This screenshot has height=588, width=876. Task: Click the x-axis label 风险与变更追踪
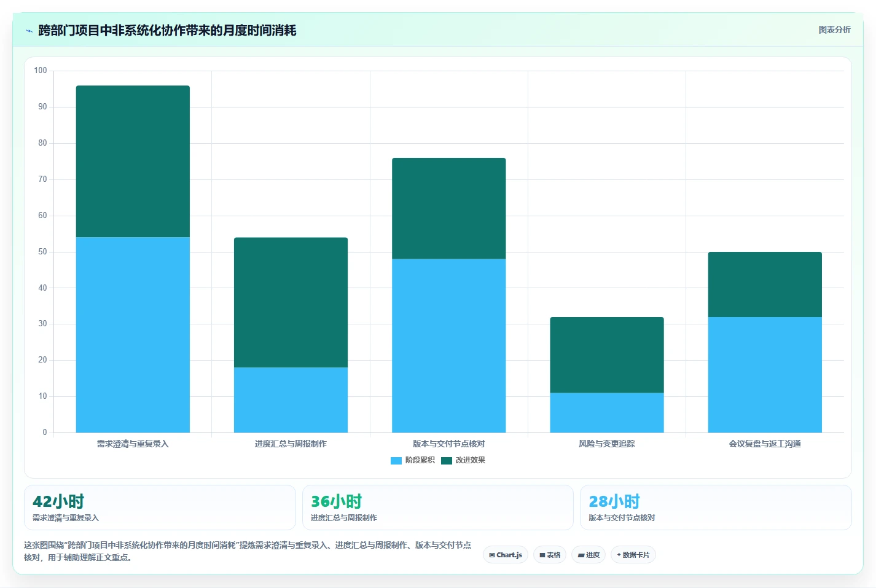pyautogui.click(x=607, y=444)
